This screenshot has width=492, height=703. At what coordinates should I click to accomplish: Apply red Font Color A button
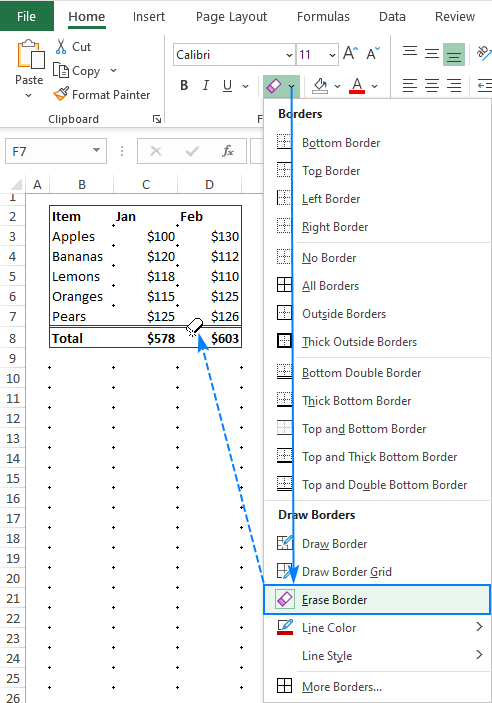[357, 85]
